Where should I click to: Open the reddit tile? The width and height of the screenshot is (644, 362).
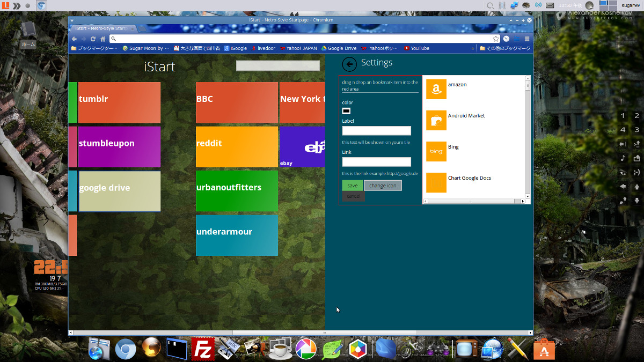(237, 146)
